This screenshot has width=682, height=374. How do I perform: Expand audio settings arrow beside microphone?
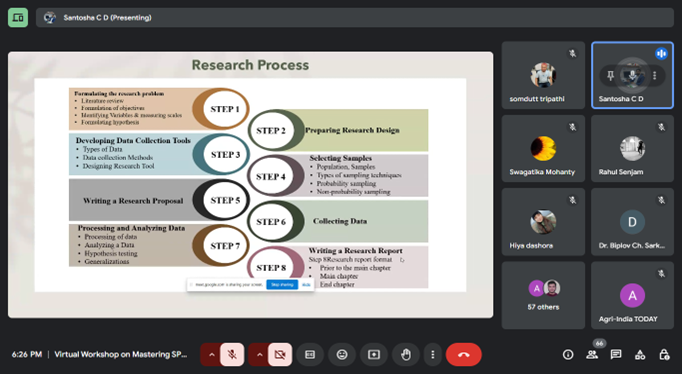[x=211, y=355]
